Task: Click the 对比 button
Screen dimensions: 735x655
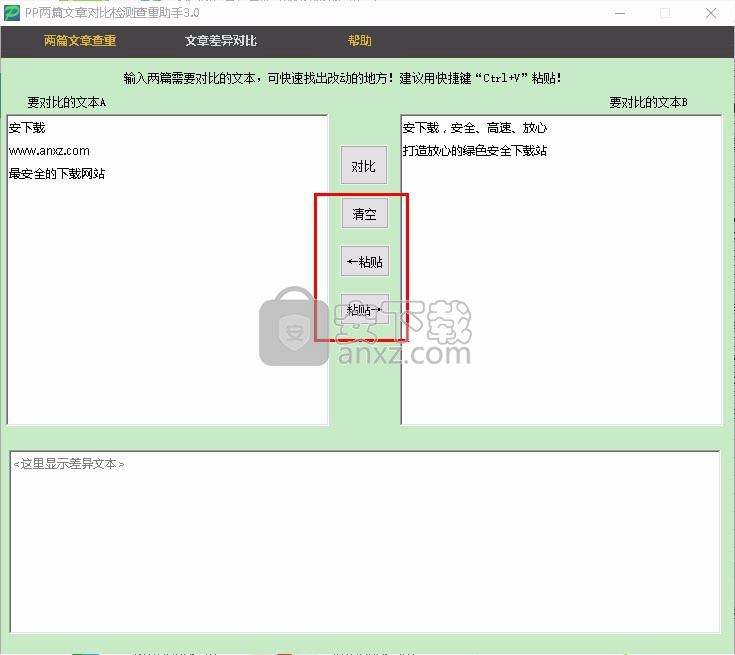Action: pyautogui.click(x=364, y=165)
